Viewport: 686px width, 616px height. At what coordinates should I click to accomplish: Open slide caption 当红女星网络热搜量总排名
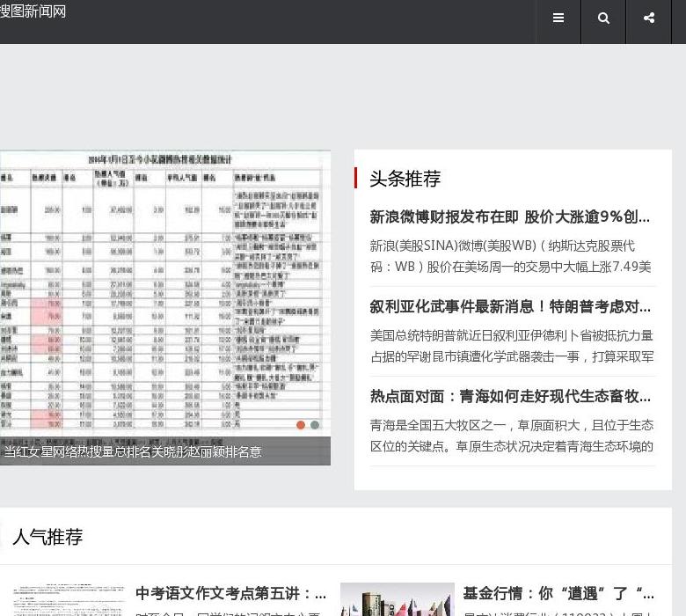133,451
